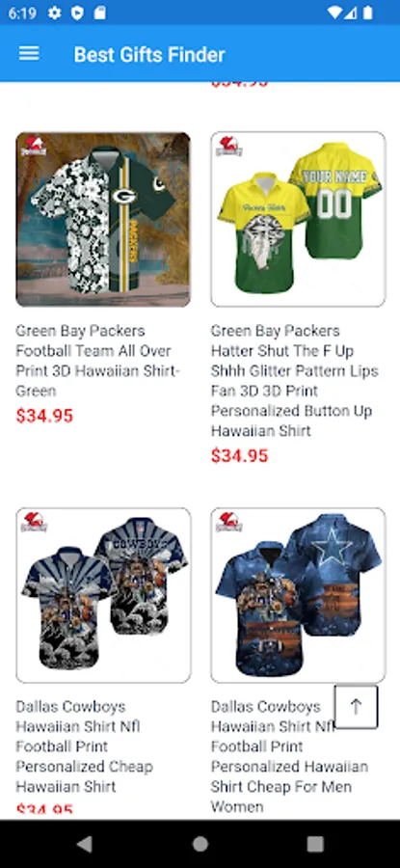Image resolution: width=400 pixels, height=868 pixels.
Task: Open the blue Cowboys star shirt image
Action: tap(298, 595)
